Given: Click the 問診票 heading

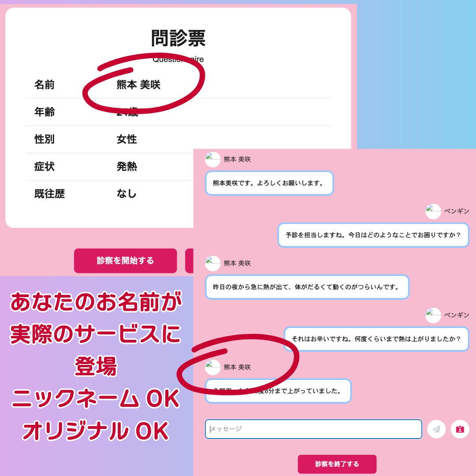Looking at the screenshot, I should [x=178, y=38].
